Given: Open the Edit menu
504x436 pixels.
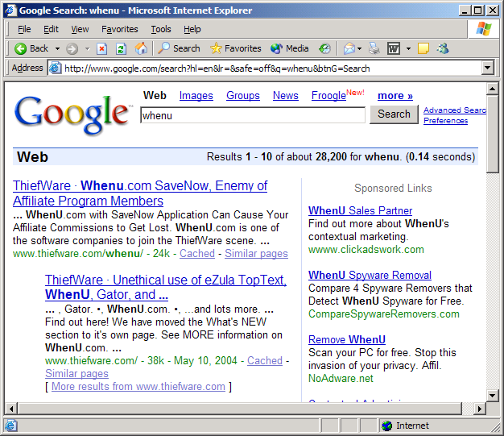Looking at the screenshot, I should coord(51,29).
